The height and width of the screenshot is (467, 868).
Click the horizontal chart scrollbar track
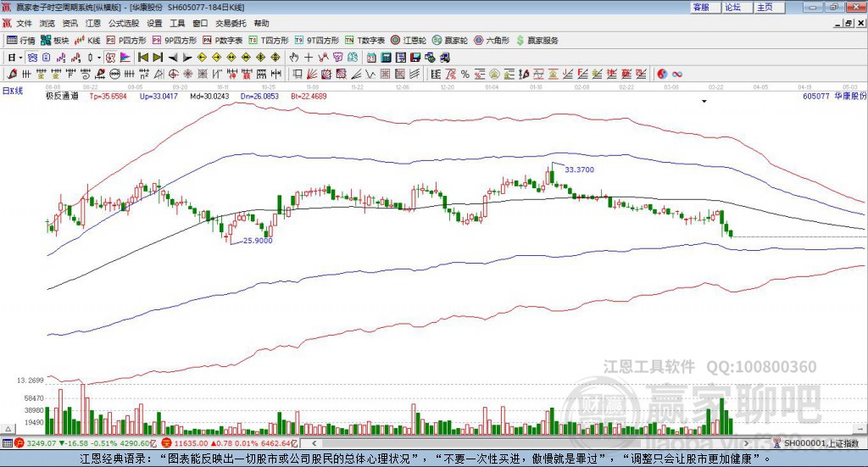(531, 443)
